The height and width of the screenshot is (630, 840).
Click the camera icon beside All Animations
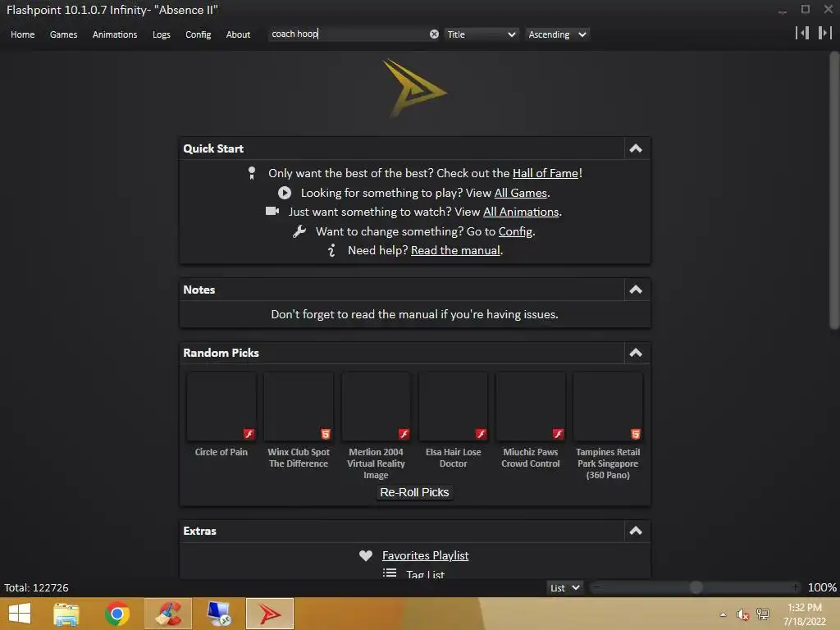tap(272, 211)
